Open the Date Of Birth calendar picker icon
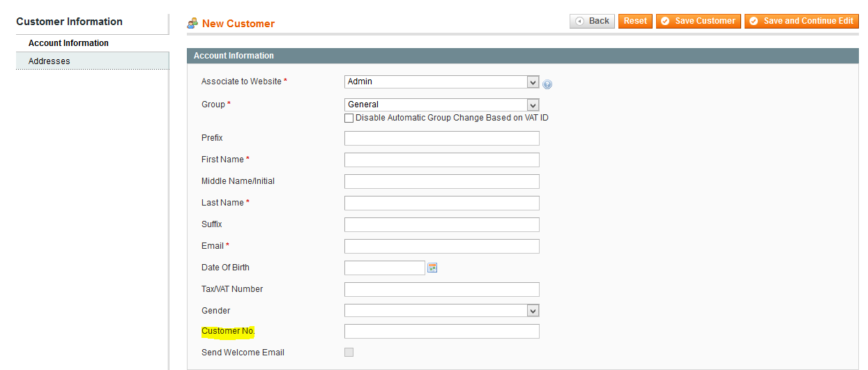The height and width of the screenshot is (370, 868). (432, 268)
